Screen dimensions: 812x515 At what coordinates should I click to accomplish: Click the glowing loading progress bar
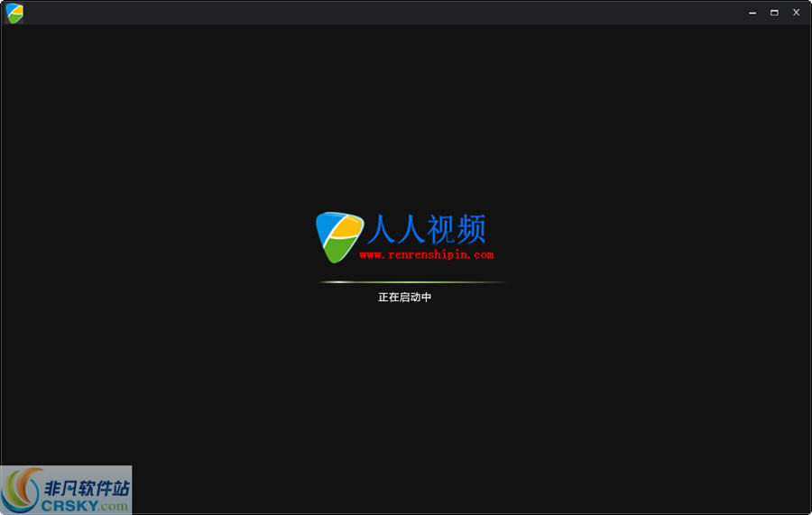tap(413, 282)
